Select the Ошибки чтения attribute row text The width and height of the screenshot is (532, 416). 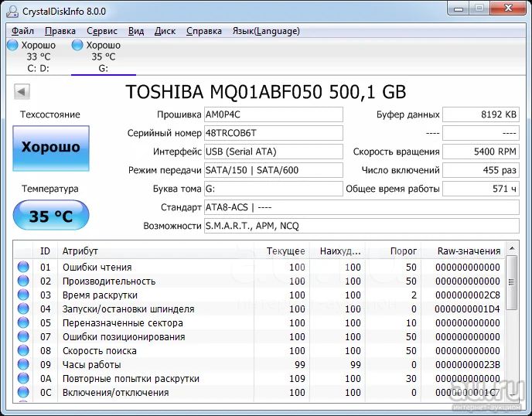pos(97,268)
